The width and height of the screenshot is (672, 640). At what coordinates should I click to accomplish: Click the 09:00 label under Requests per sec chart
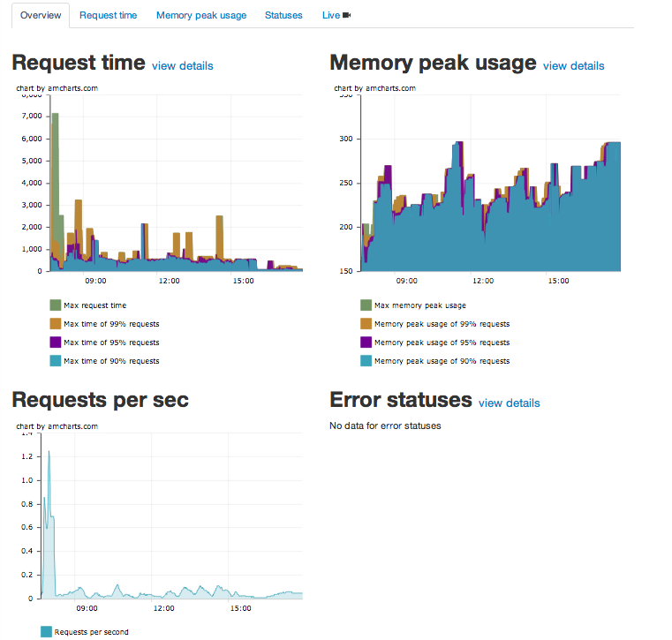(x=87, y=608)
